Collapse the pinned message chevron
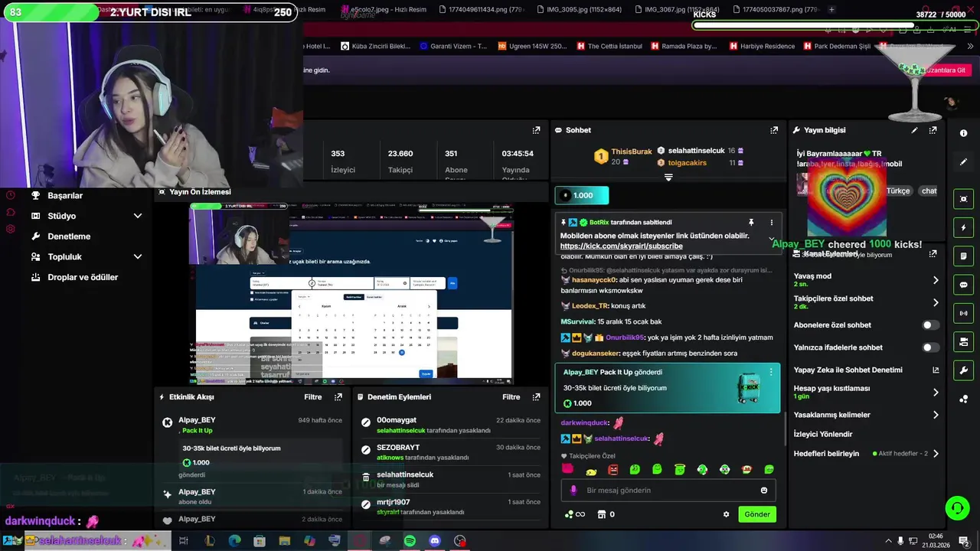 pos(771,240)
